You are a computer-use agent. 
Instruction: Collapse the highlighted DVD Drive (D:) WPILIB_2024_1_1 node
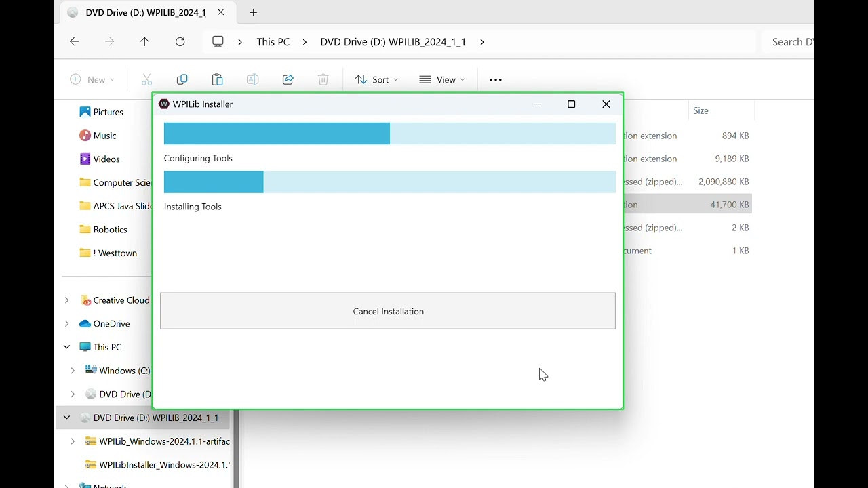click(x=66, y=418)
